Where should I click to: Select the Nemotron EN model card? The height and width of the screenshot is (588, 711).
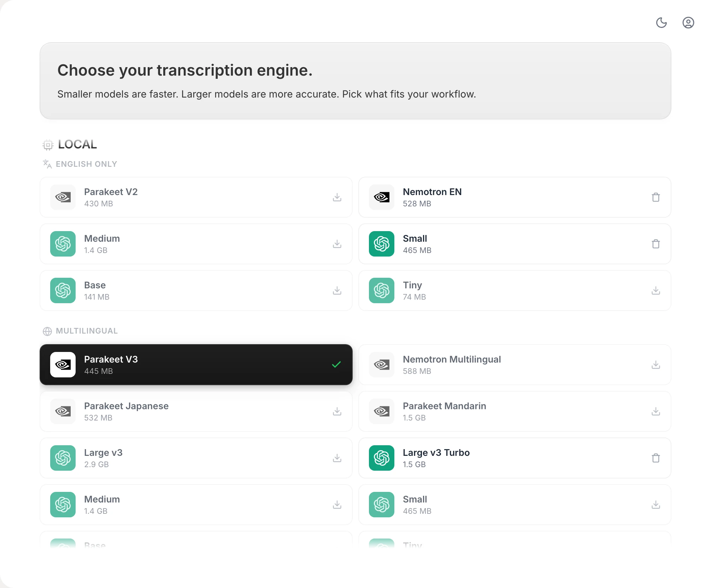point(515,197)
